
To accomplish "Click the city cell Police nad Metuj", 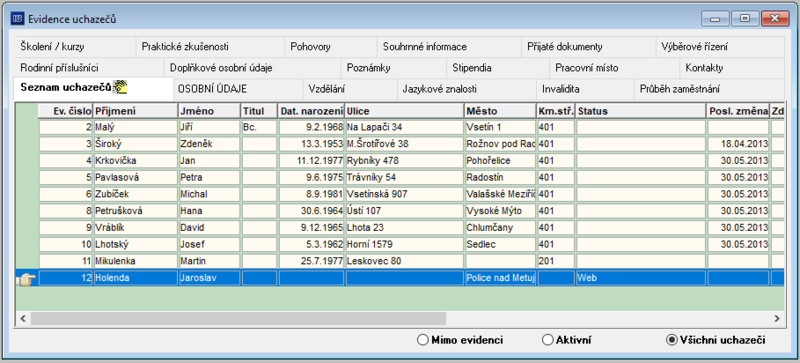I will [501, 278].
